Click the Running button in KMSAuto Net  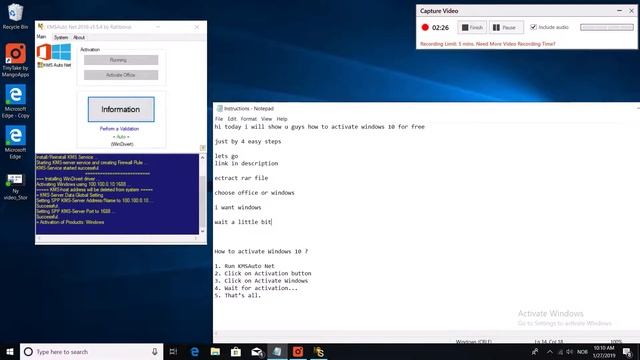pyautogui.click(x=121, y=60)
